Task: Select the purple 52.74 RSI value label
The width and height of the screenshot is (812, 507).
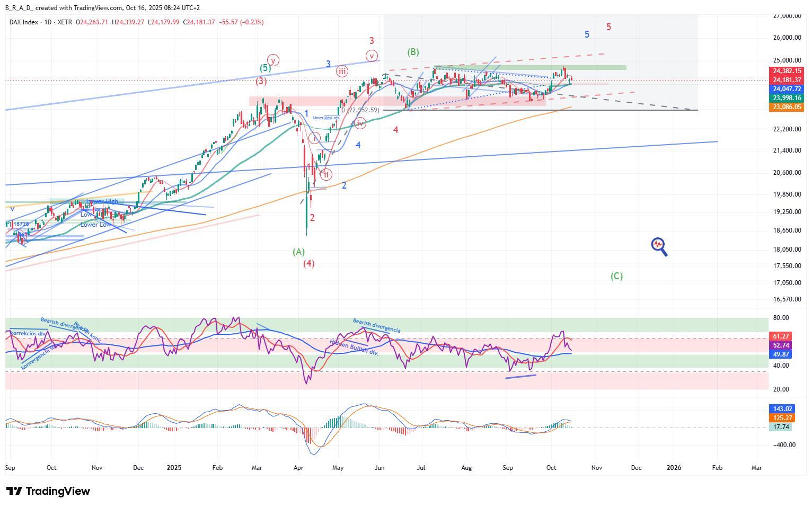Action: coord(781,345)
